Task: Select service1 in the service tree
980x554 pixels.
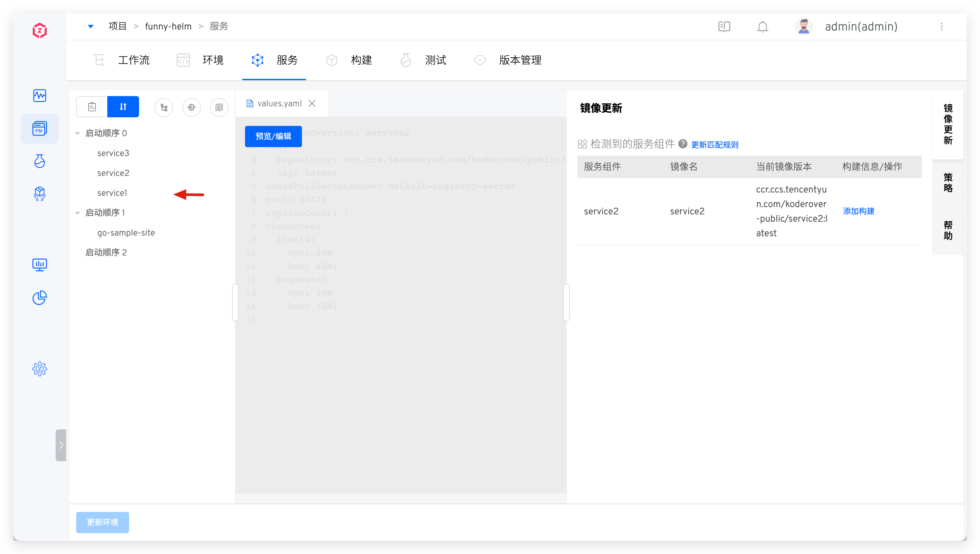Action: pyautogui.click(x=112, y=192)
